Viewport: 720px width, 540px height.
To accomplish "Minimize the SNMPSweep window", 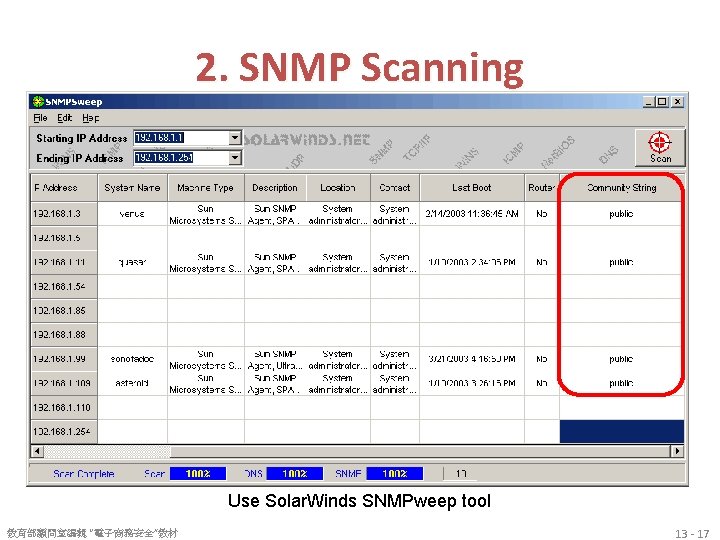I will coord(648,101).
